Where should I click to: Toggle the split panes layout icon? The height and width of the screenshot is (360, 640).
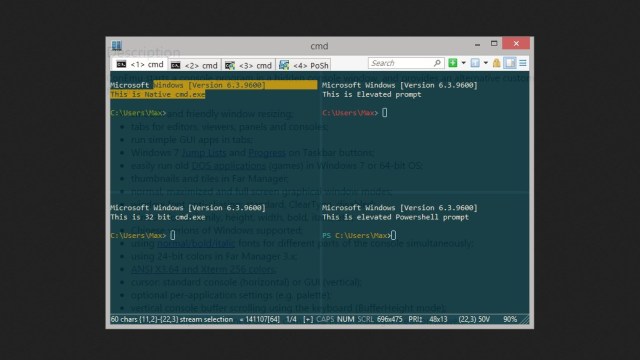coord(509,63)
